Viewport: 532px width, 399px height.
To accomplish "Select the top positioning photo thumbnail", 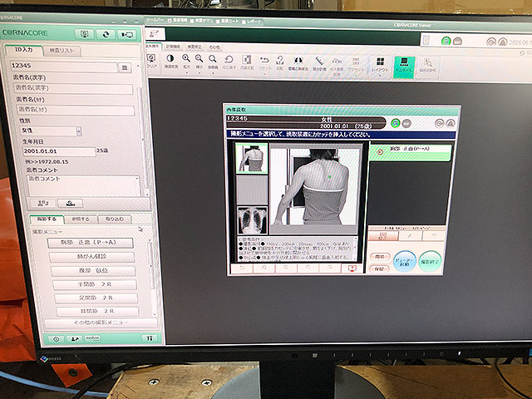I will pos(252,158).
